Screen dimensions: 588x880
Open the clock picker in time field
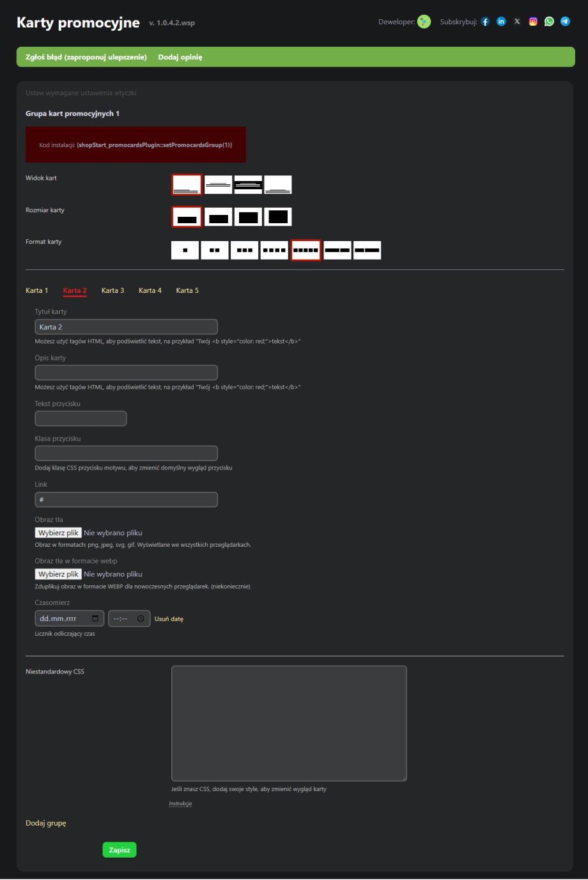coord(141,618)
